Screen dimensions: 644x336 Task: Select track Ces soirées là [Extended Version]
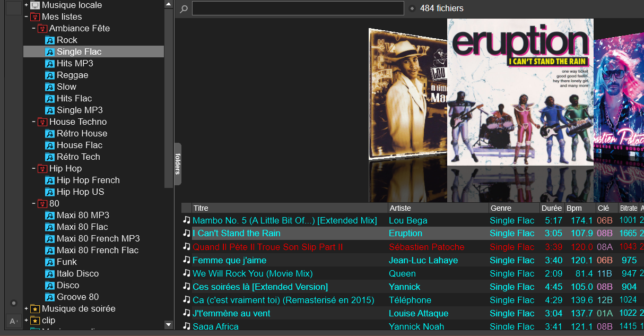coord(260,287)
